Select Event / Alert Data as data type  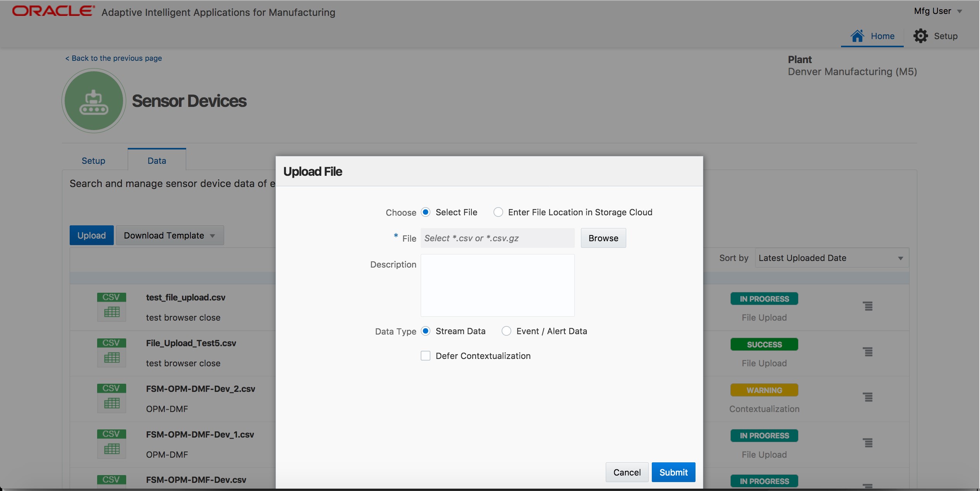pos(506,331)
